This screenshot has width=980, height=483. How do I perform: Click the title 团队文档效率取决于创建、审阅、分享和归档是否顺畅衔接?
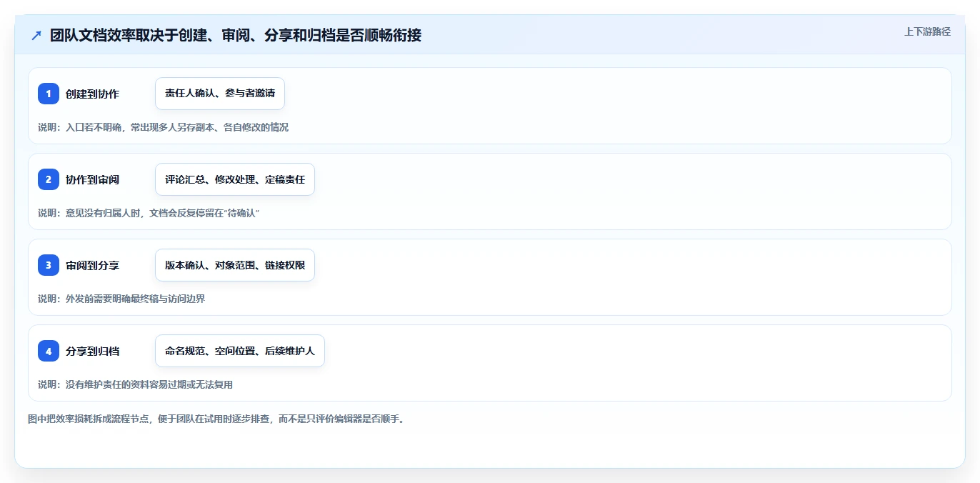(236, 36)
